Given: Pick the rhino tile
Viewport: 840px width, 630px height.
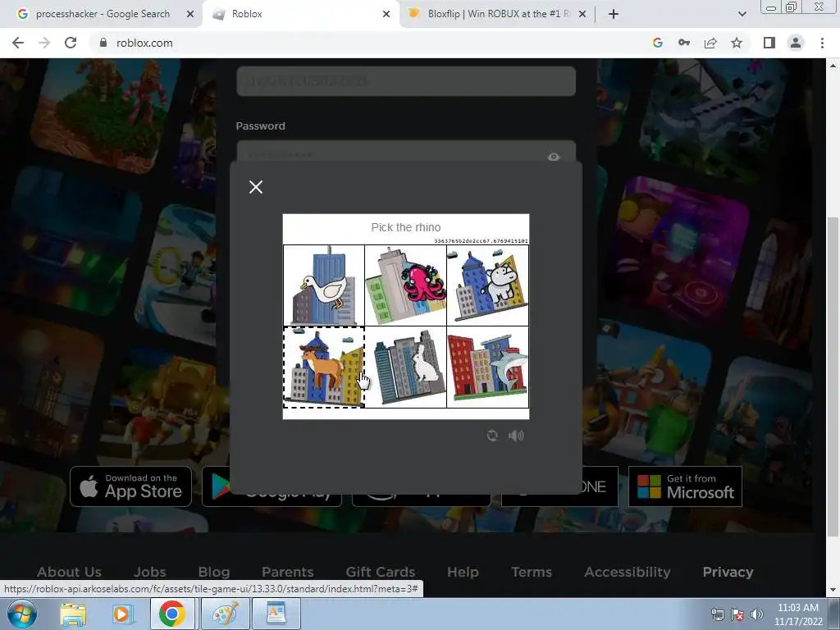Looking at the screenshot, I should [487, 285].
